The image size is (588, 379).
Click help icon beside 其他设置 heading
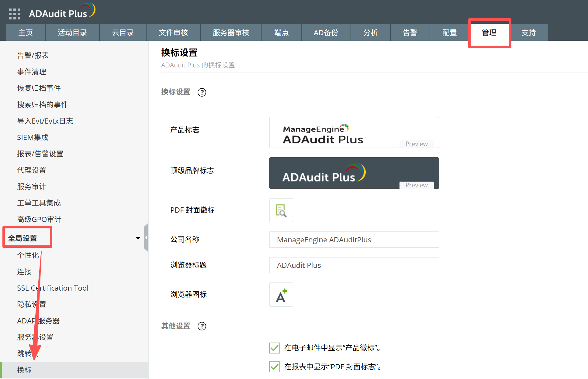click(202, 326)
